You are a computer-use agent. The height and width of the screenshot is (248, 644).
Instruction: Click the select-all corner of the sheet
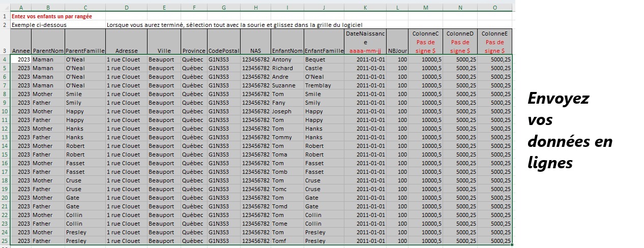click(x=5, y=8)
